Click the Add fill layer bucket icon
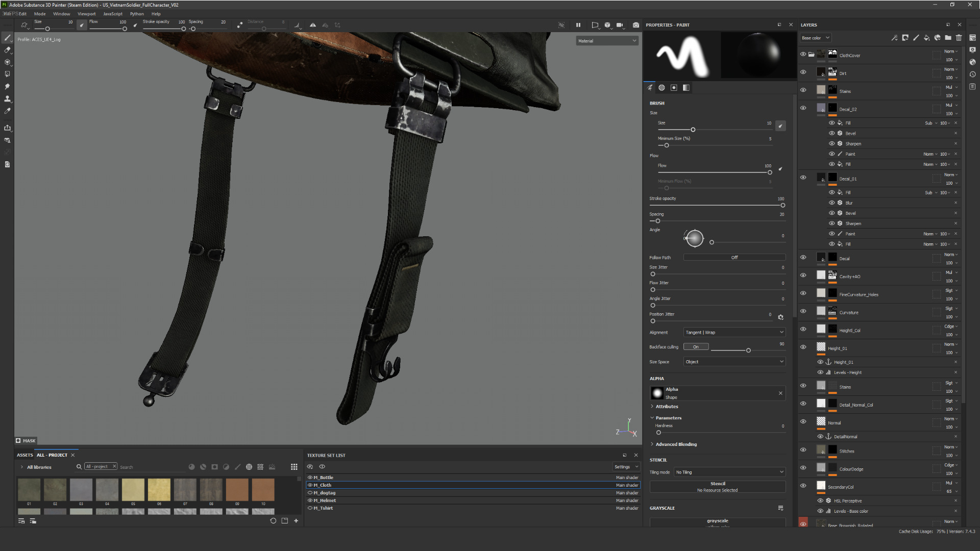Screen dimensions: 980x551 coord(926,38)
